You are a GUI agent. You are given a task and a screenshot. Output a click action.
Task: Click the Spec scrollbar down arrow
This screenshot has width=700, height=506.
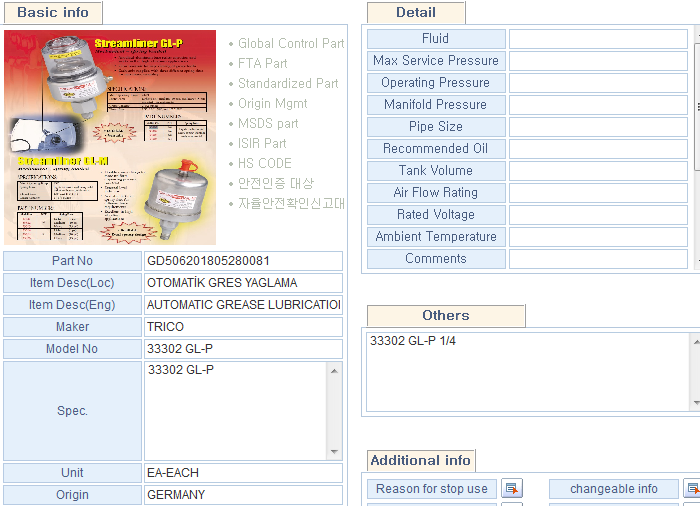coord(334,452)
